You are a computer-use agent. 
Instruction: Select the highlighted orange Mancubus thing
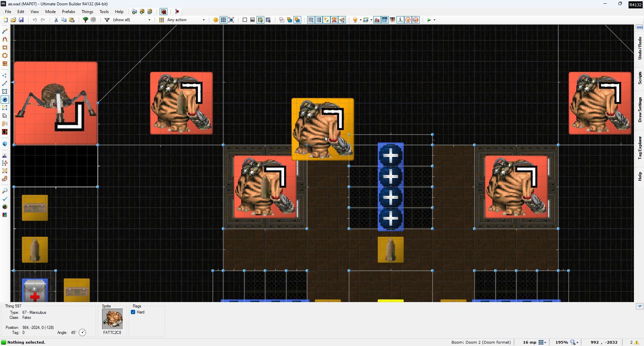tap(323, 129)
